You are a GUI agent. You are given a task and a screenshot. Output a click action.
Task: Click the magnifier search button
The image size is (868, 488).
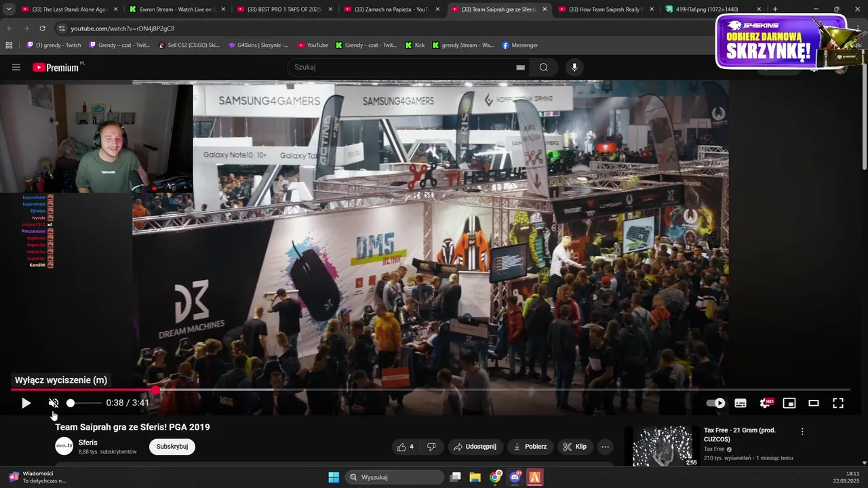544,67
